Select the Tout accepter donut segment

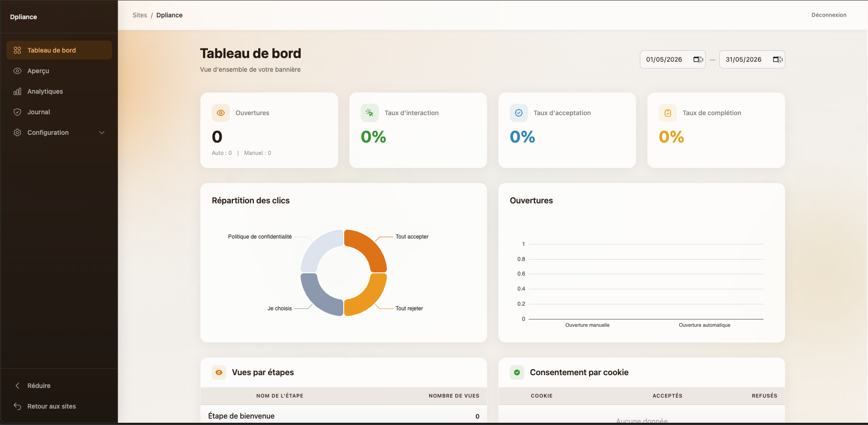(369, 247)
